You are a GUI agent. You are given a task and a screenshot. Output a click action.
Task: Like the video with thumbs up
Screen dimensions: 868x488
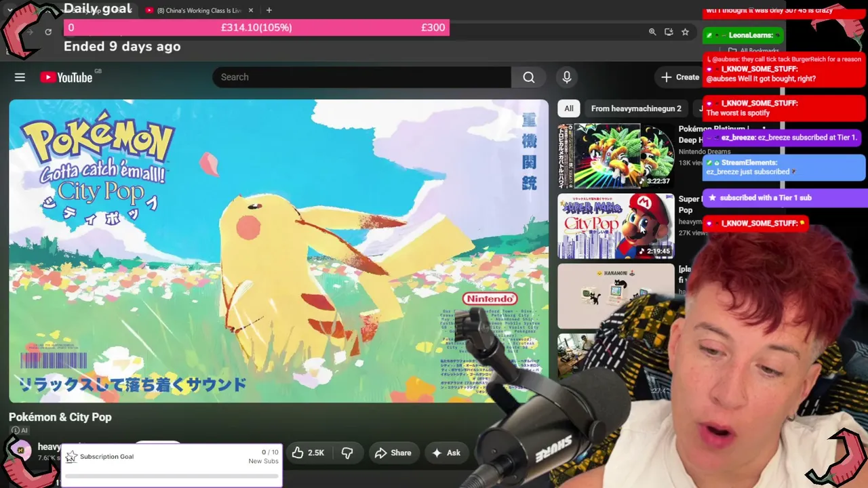click(x=308, y=453)
